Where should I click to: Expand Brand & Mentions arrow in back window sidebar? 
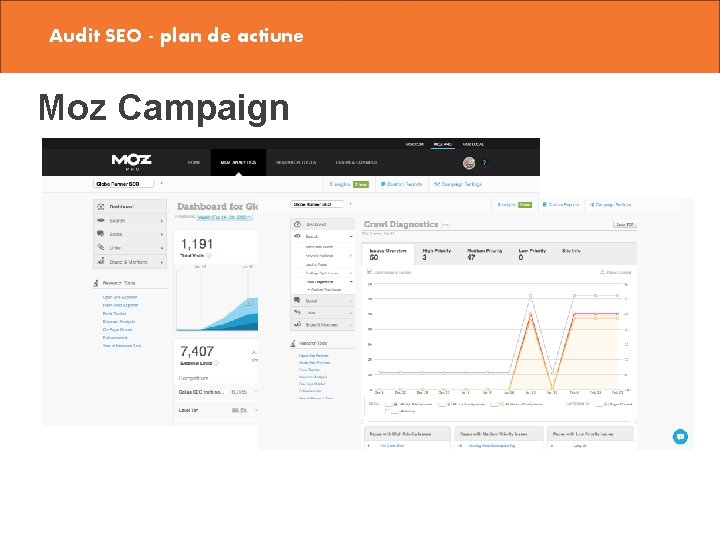click(162, 262)
